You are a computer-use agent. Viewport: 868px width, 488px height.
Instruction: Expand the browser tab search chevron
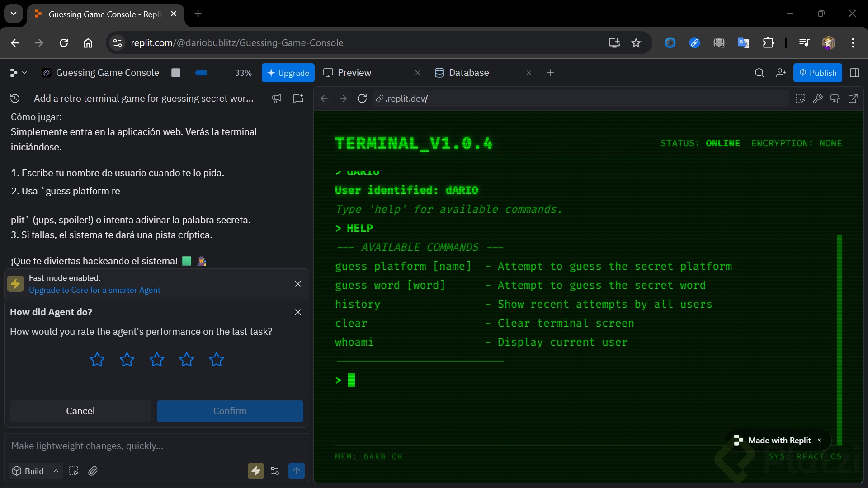(x=14, y=14)
